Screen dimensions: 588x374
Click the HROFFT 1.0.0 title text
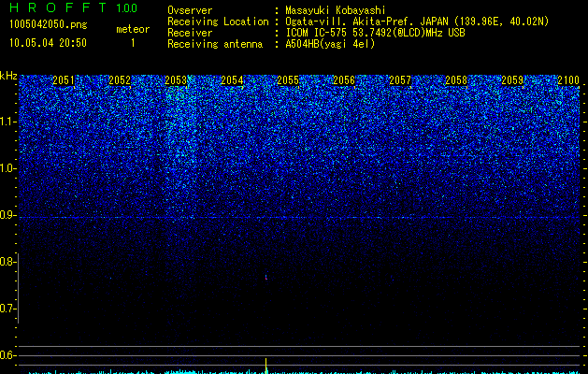73,7
